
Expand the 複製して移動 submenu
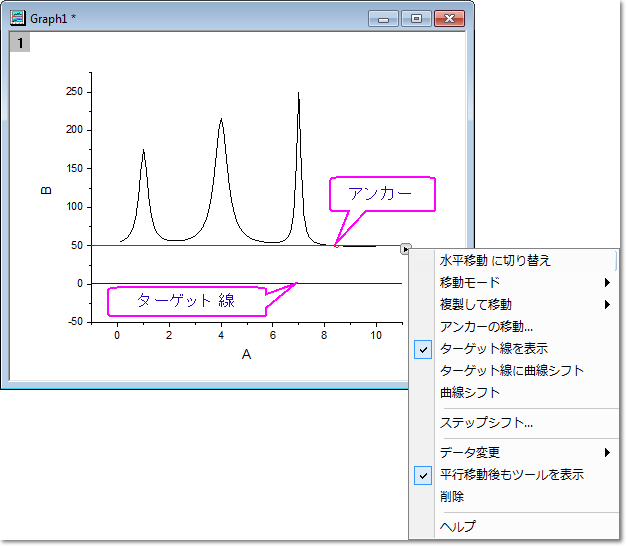coord(516,305)
